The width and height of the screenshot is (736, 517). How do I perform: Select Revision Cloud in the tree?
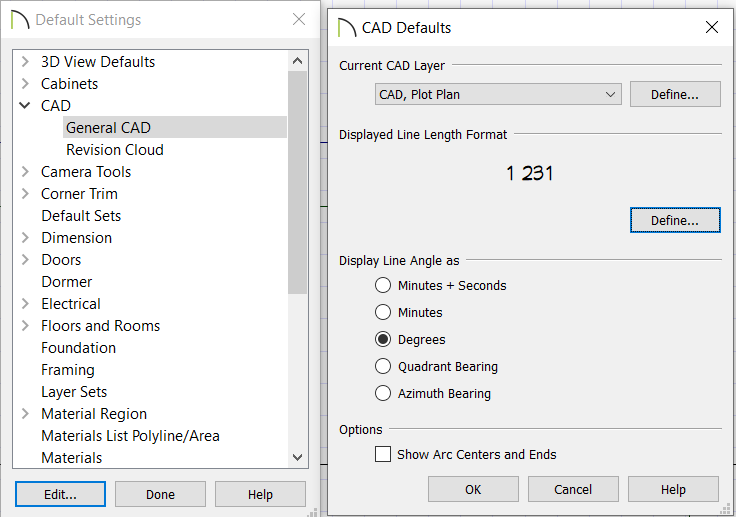coord(115,150)
